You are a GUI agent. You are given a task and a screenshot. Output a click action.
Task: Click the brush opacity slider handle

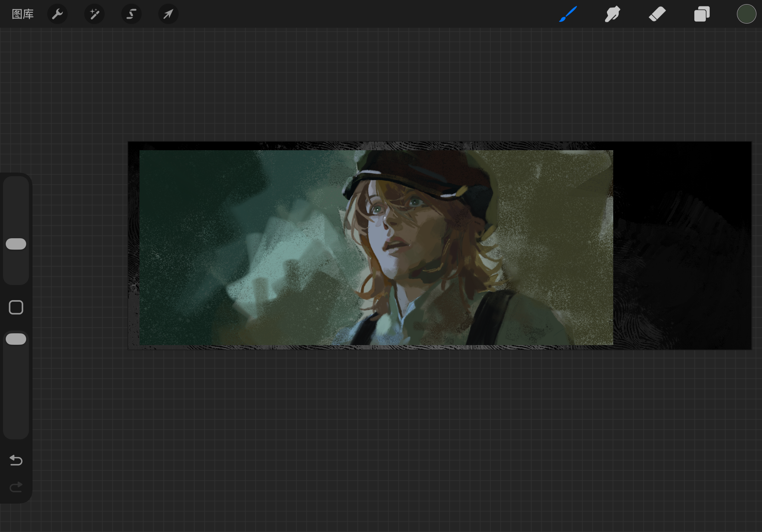point(16,339)
